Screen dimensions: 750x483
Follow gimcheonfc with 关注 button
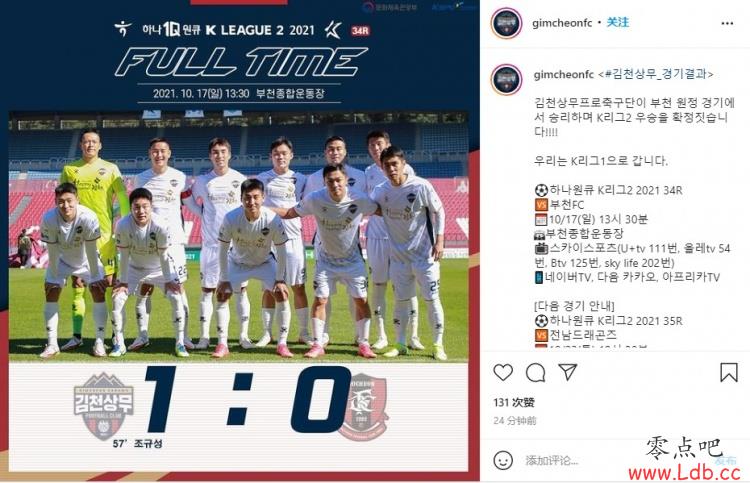[618, 22]
